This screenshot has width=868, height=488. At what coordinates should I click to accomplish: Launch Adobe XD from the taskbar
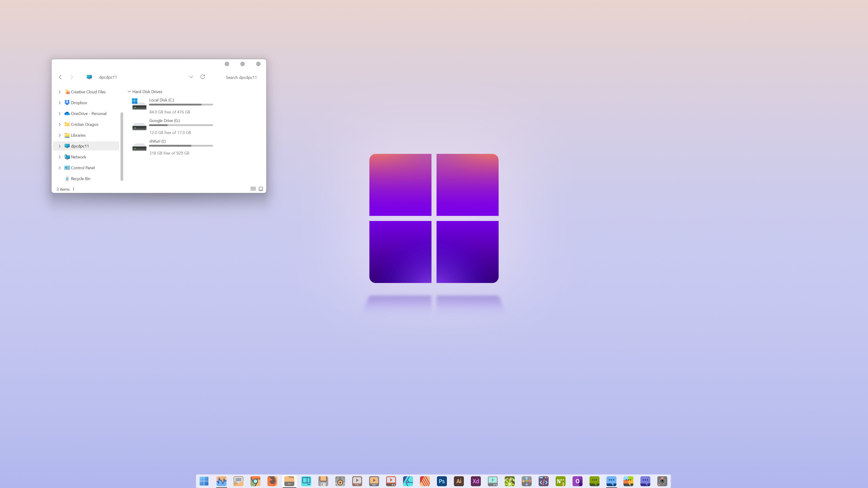476,481
